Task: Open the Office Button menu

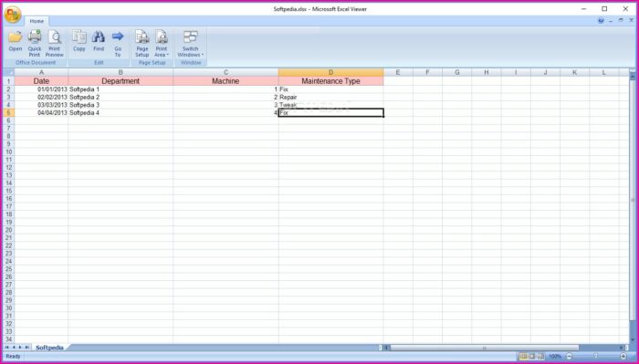Action: tap(13, 15)
